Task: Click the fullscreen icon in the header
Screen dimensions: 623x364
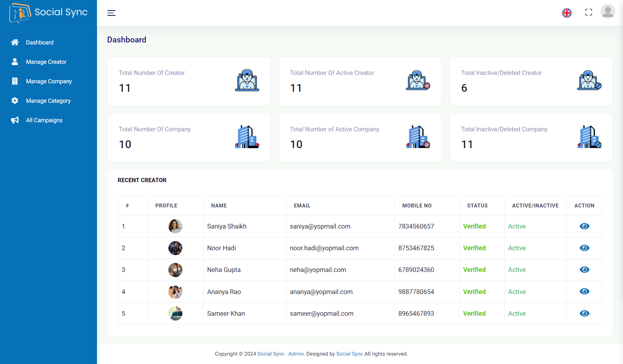Action: [589, 12]
